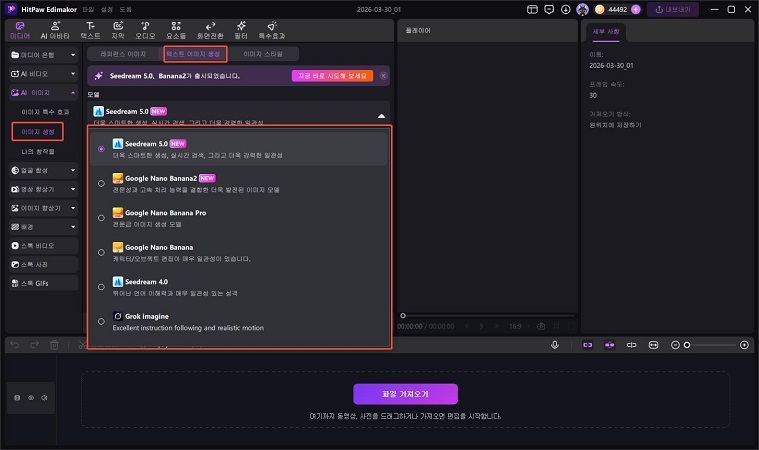Open the 자막 (Subtitles) tool
This screenshot has height=450, width=759.
click(118, 30)
